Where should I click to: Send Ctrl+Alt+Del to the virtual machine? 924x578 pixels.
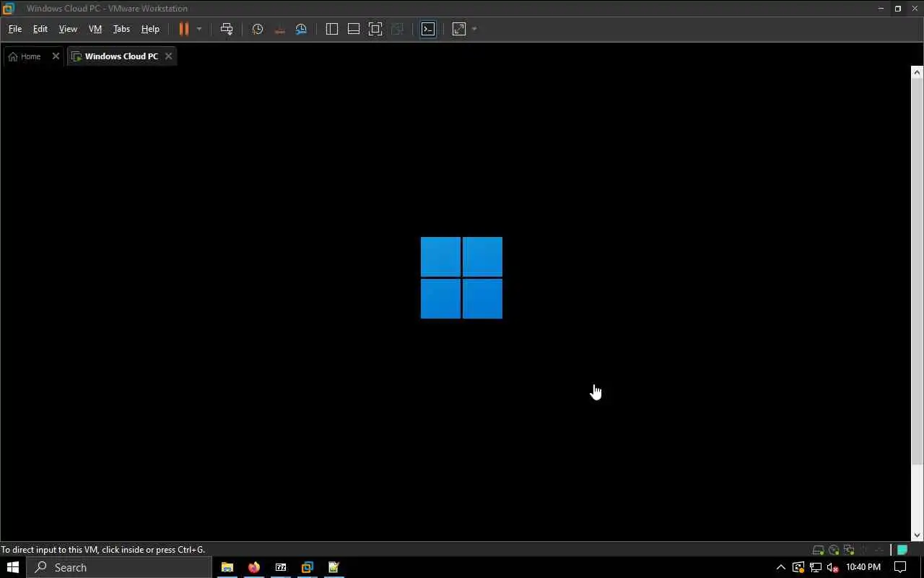click(x=227, y=29)
